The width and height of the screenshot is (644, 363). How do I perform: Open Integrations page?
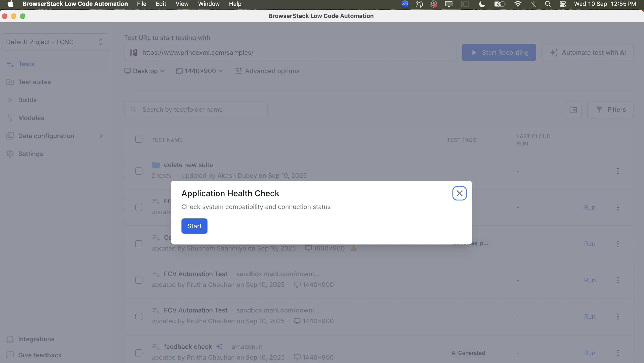tap(36, 339)
